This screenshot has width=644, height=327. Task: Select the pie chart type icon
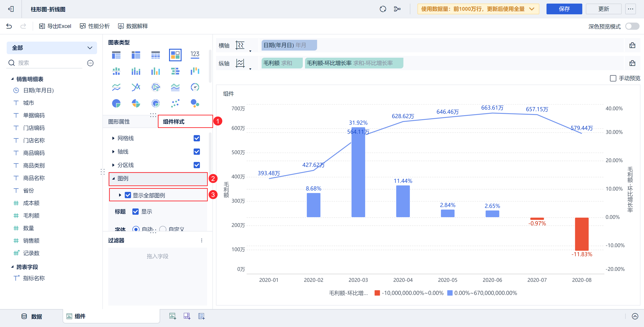pos(116,103)
